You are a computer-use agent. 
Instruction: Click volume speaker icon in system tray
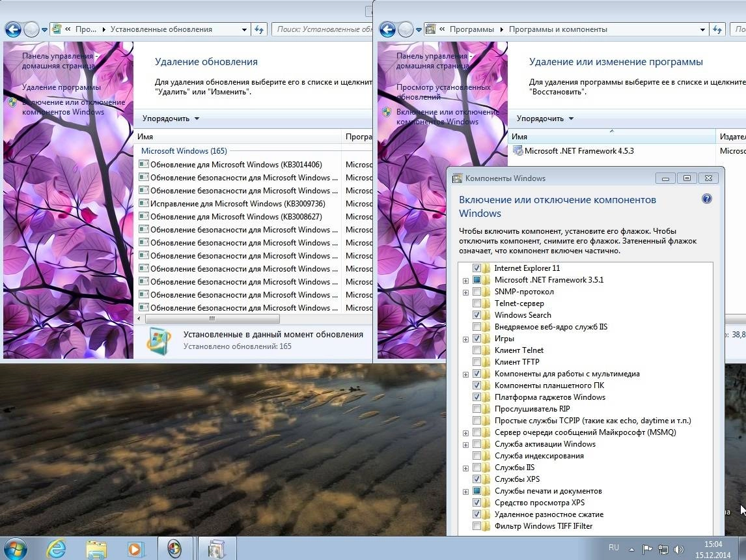(678, 550)
